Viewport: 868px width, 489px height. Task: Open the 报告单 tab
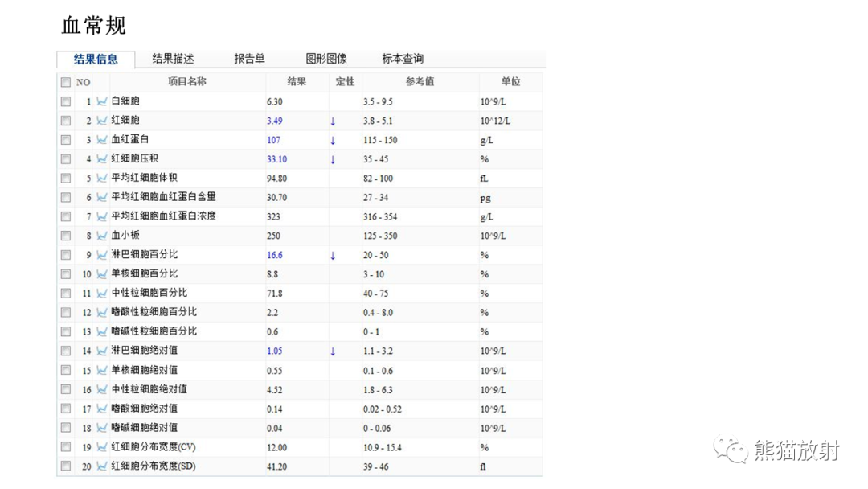(x=249, y=59)
